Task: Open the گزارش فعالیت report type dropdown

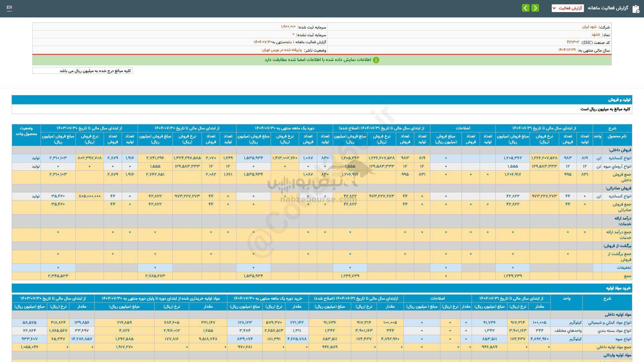Action: pos(568,8)
